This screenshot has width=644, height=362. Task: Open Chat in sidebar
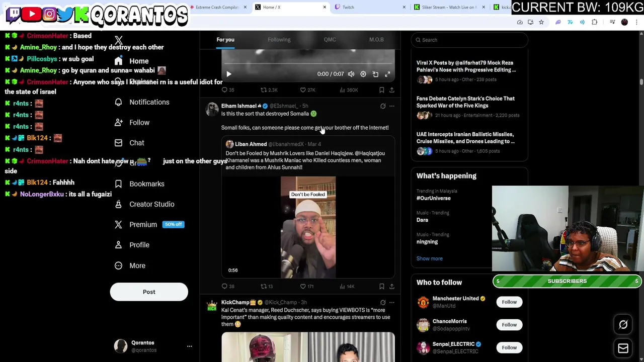click(129, 143)
